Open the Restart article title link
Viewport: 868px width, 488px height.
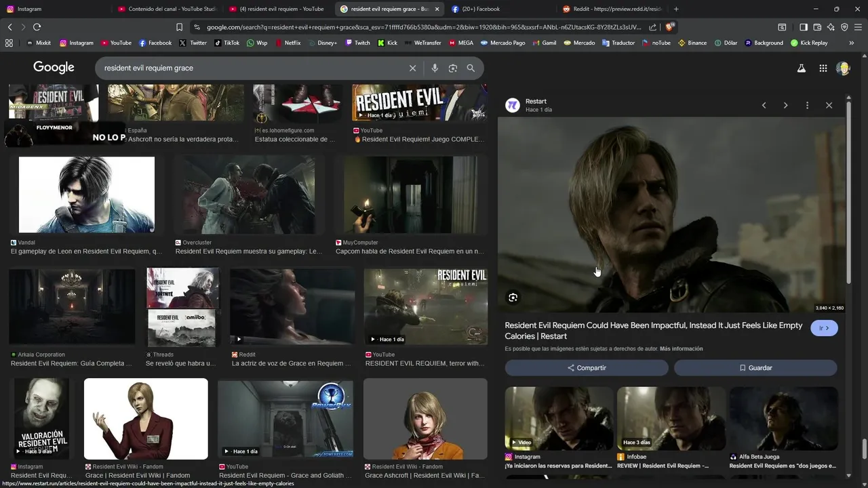pos(654,331)
